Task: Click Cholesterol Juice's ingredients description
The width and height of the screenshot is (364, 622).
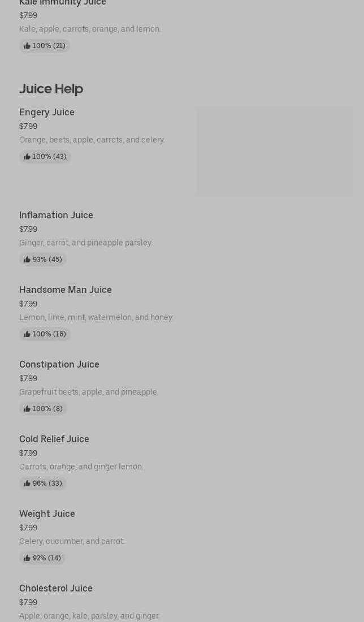Action: coord(89,616)
